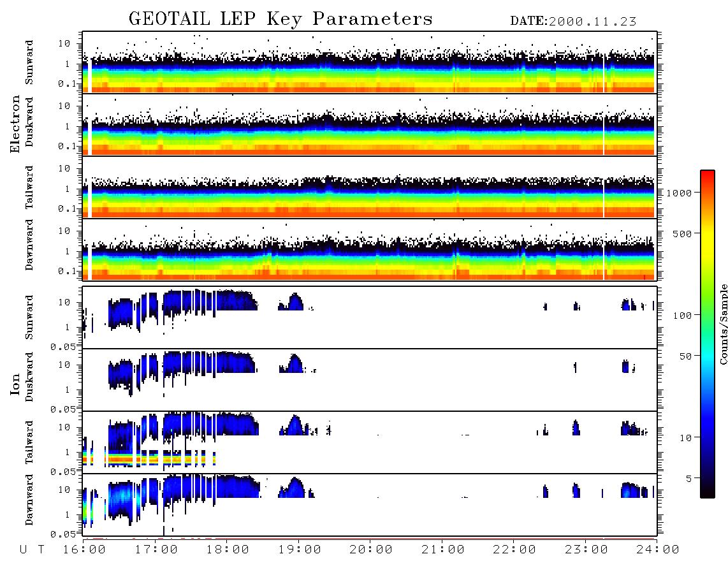Screen dimensions: 728x561
Task: Click the 1 tick of Ion Tailward axis
Action: click(68, 452)
